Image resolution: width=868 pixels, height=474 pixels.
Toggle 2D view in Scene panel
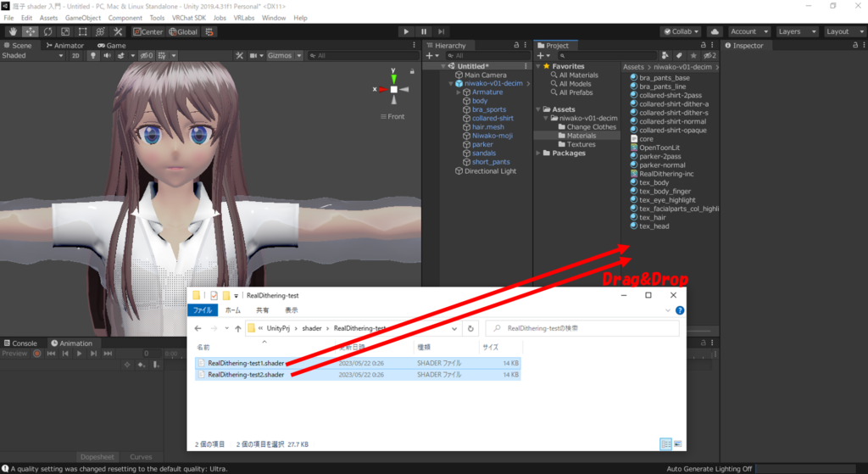[75, 55]
